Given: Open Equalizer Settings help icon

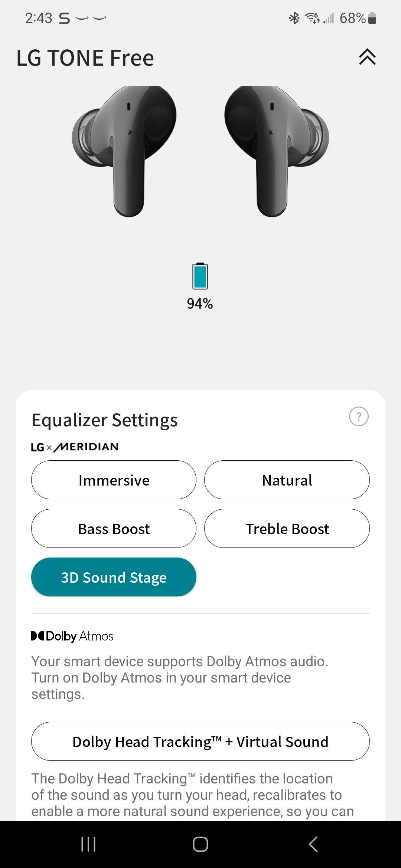Looking at the screenshot, I should 359,417.
